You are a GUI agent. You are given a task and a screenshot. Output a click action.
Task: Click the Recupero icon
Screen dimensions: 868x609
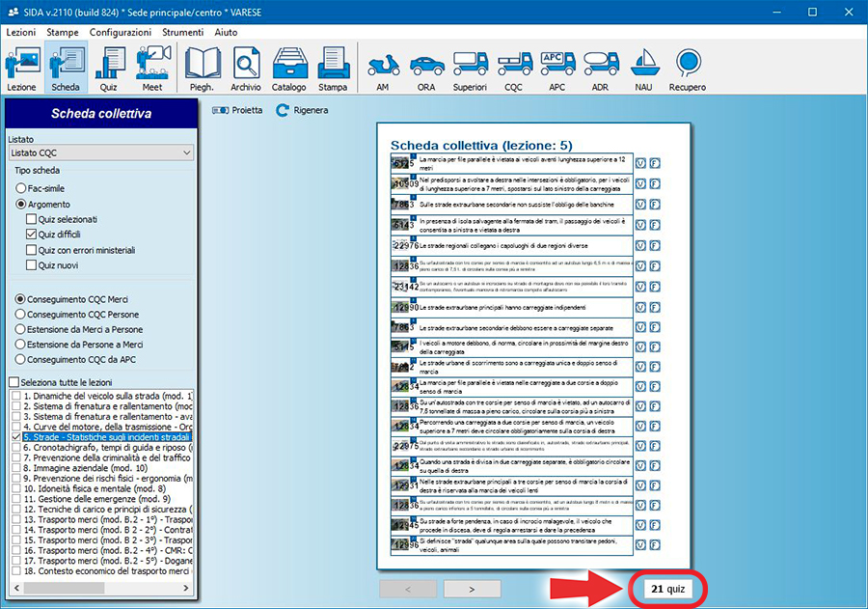[x=688, y=68]
